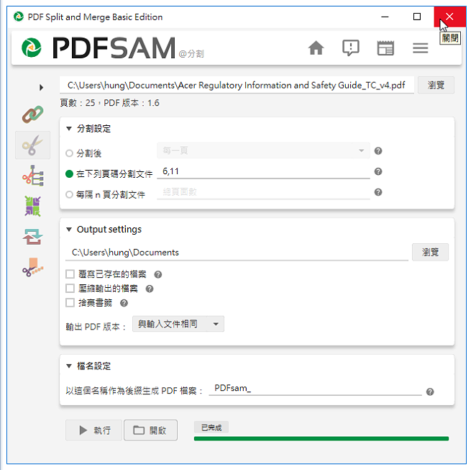Enable the 覆寫已存在的檔案 checkbox
Image resolution: width=476 pixels, height=470 pixels.
70,274
